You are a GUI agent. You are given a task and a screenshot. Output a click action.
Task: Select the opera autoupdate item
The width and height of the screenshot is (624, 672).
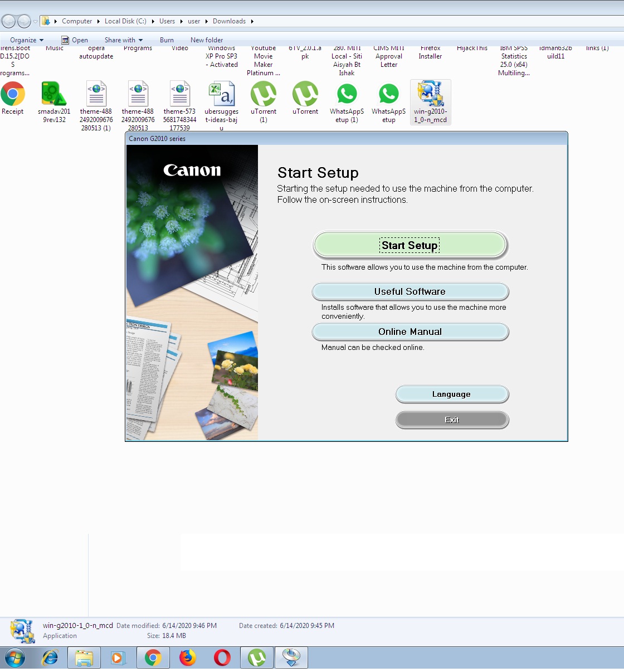click(x=96, y=52)
